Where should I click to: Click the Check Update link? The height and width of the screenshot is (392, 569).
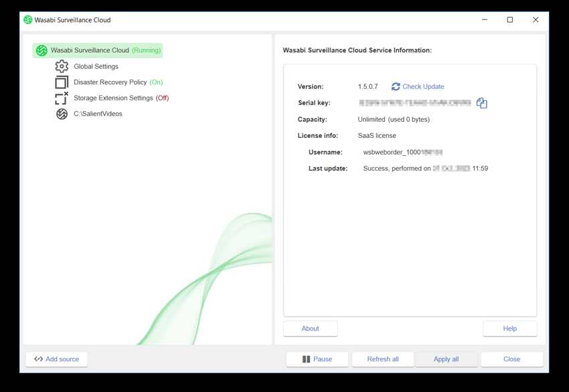coord(423,87)
